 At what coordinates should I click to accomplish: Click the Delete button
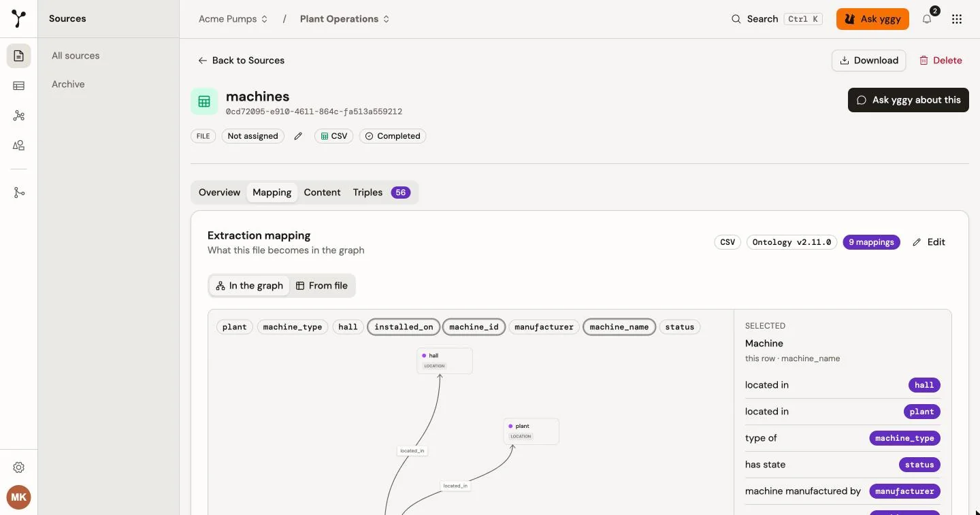941,61
